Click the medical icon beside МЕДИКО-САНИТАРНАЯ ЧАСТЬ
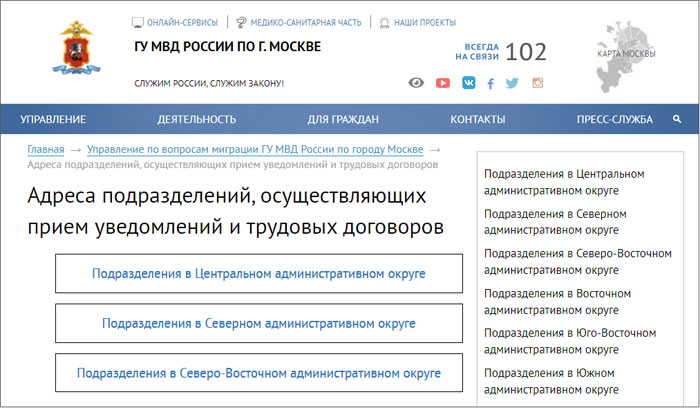Viewport: 700px width, 408px height. [241, 22]
